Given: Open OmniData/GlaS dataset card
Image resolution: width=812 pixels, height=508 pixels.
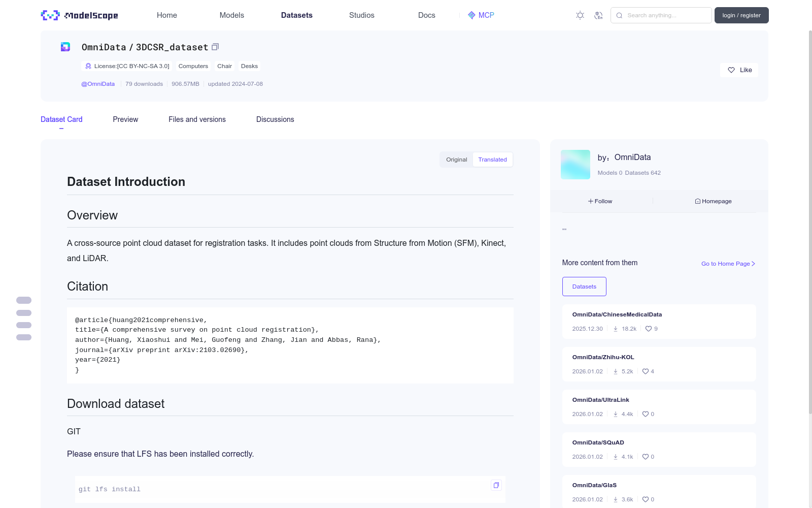Looking at the screenshot, I should [659, 491].
